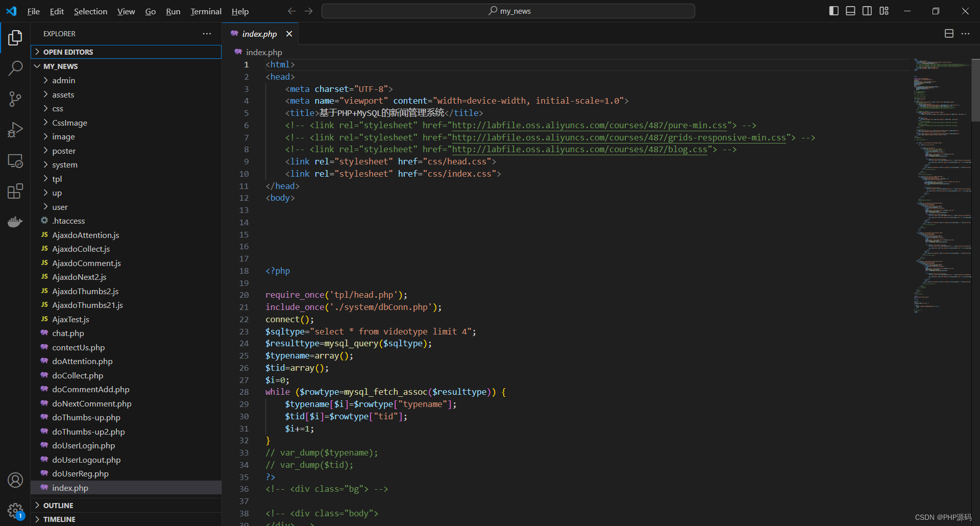This screenshot has width=980, height=526.
Task: Toggle the primary side bar layout button
Action: coord(834,11)
